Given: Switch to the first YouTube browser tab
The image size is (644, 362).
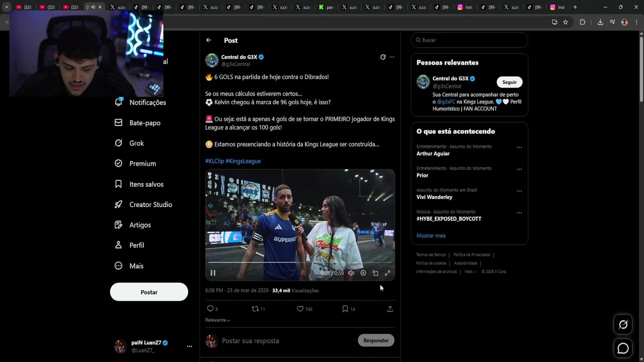Looking at the screenshot, I should (24, 7).
